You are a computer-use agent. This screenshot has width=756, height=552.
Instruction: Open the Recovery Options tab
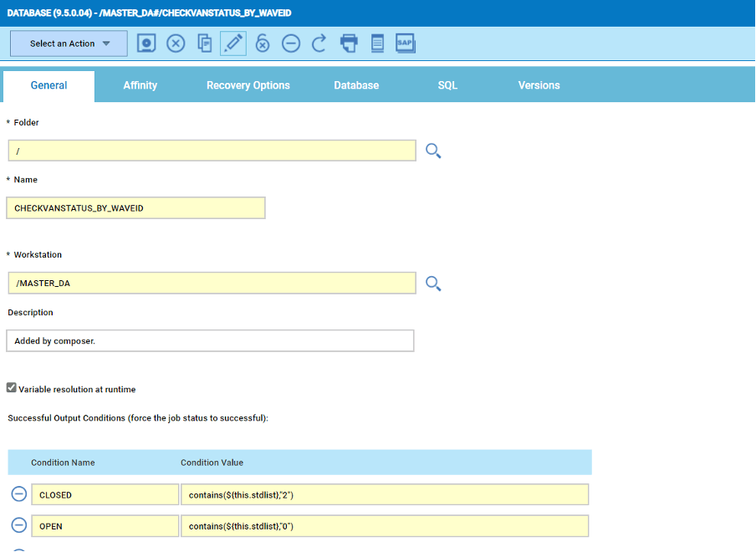click(248, 85)
